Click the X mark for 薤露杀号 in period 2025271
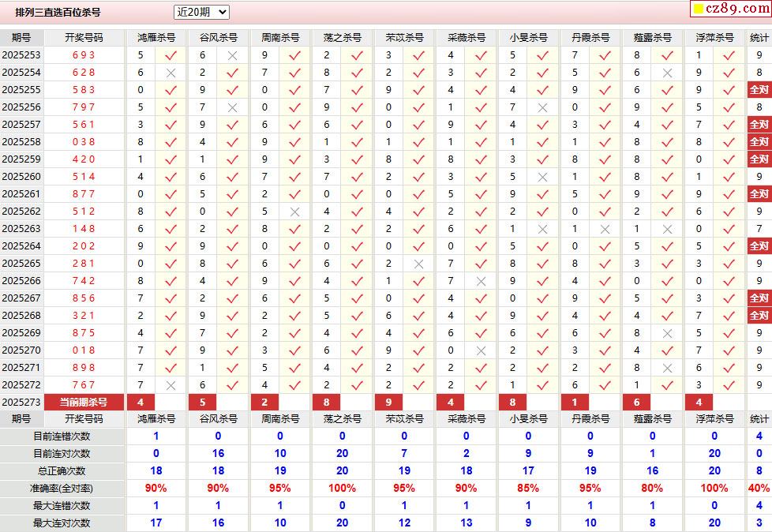772x532 pixels. tap(667, 368)
